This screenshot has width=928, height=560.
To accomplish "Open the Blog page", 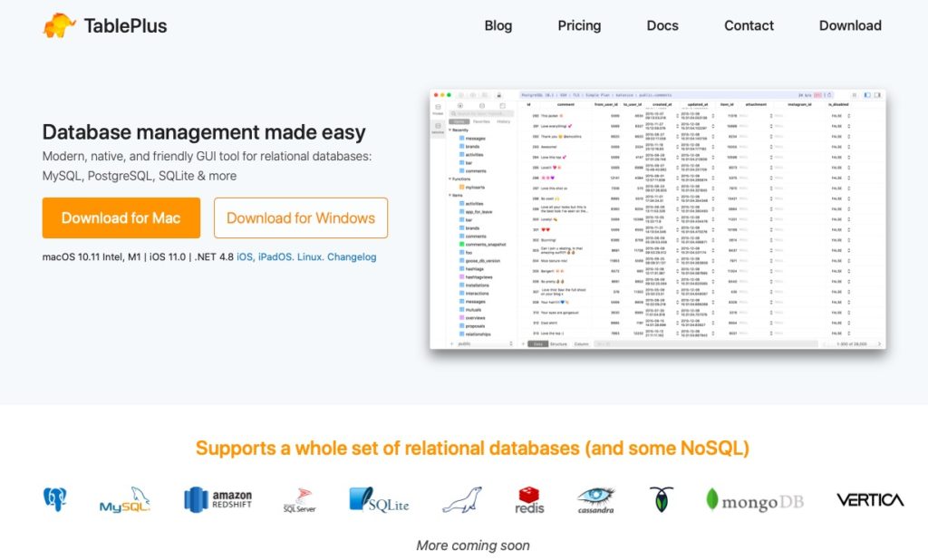I will tap(498, 25).
